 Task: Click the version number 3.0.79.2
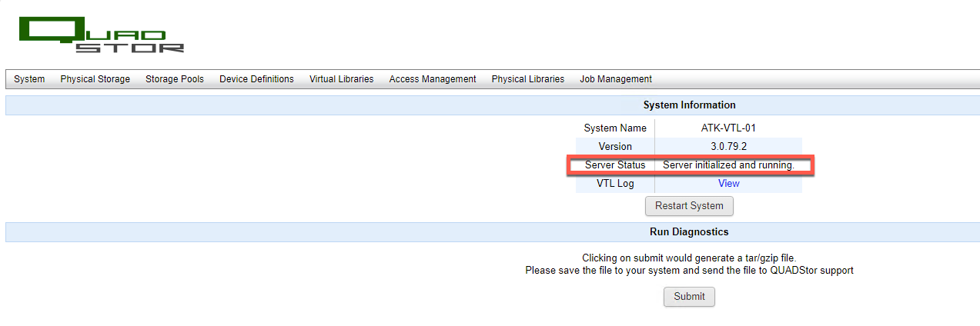[728, 147]
